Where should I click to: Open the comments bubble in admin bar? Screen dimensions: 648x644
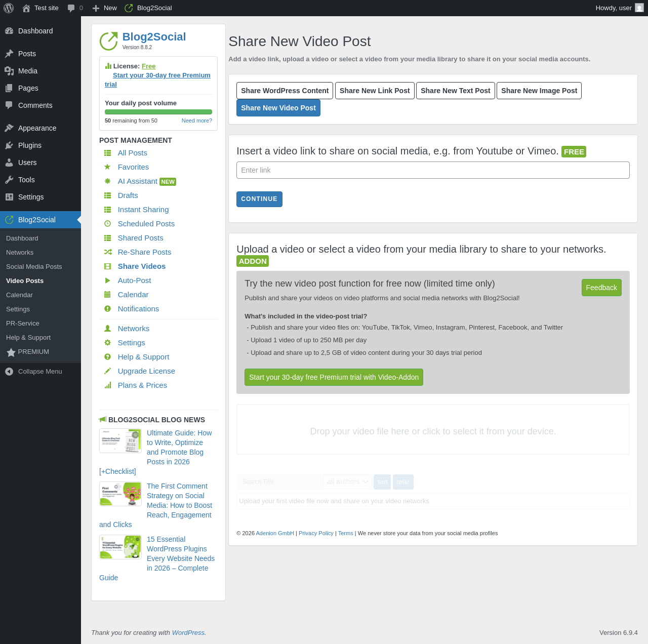[x=71, y=8]
